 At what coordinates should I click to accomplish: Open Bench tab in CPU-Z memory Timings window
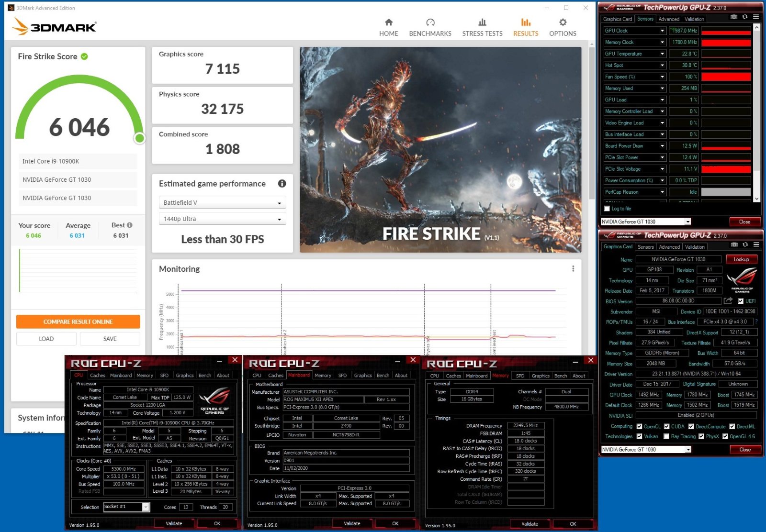pyautogui.click(x=561, y=376)
